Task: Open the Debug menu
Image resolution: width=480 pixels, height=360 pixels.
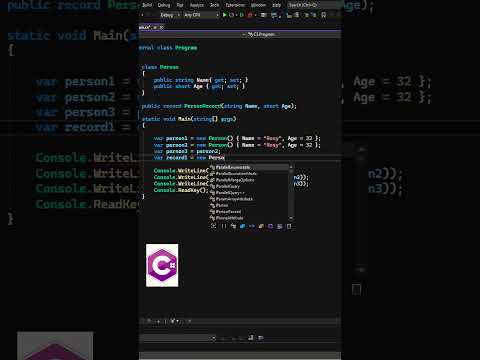Action: [164, 5]
